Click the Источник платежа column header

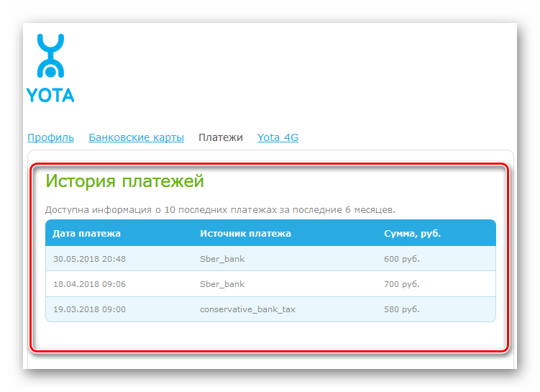[x=245, y=234]
